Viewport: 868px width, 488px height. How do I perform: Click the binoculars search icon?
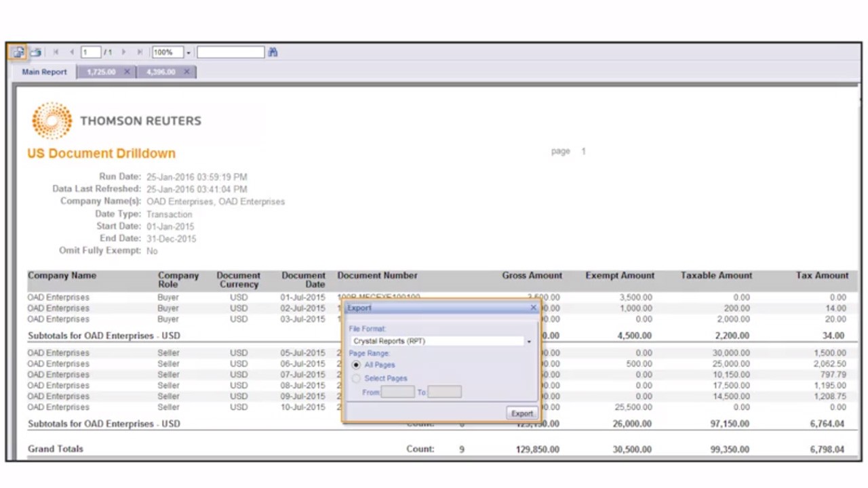point(273,52)
